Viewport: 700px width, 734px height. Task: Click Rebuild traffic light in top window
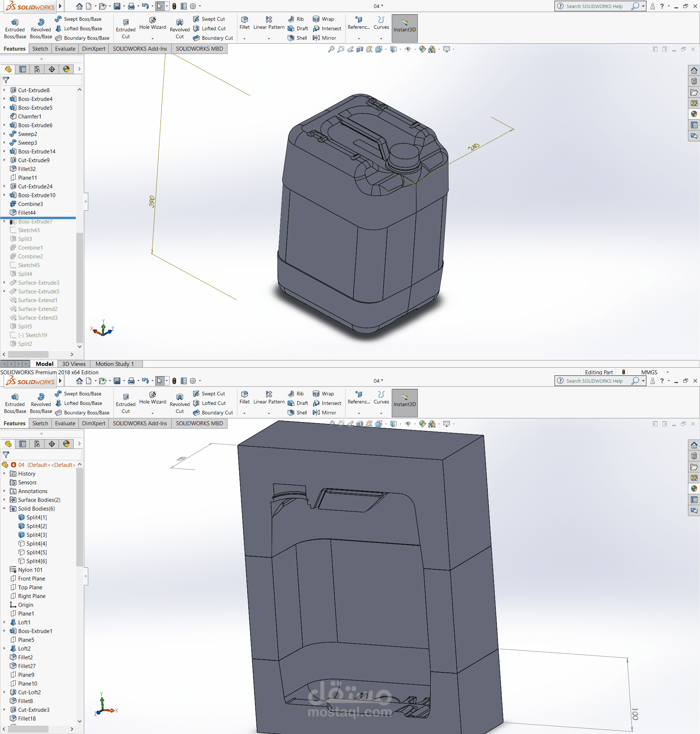click(x=174, y=6)
